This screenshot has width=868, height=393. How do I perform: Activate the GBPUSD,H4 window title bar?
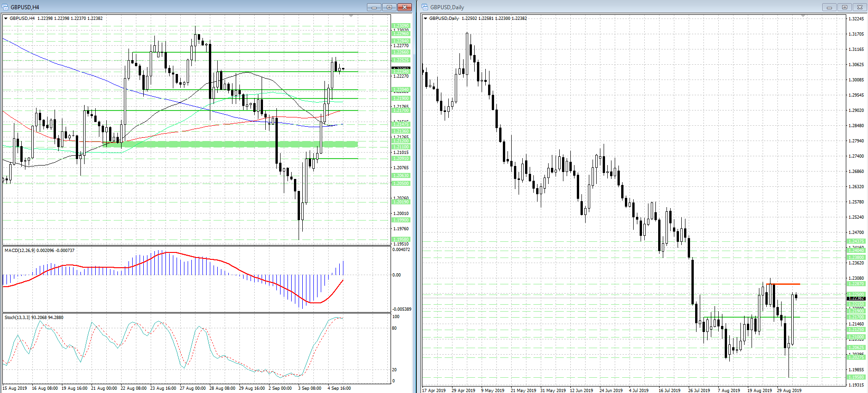click(x=185, y=7)
